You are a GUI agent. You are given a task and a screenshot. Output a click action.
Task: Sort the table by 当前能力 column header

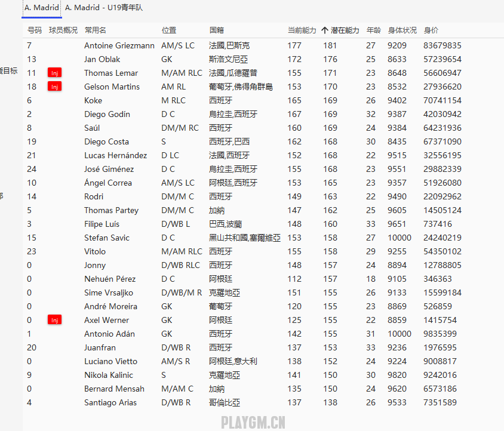pos(302,30)
